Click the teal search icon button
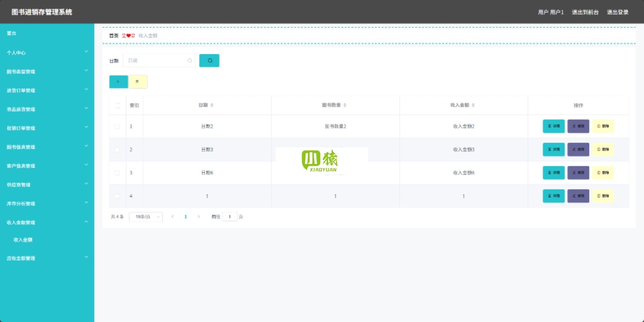This screenshot has width=644, height=322. (x=209, y=61)
